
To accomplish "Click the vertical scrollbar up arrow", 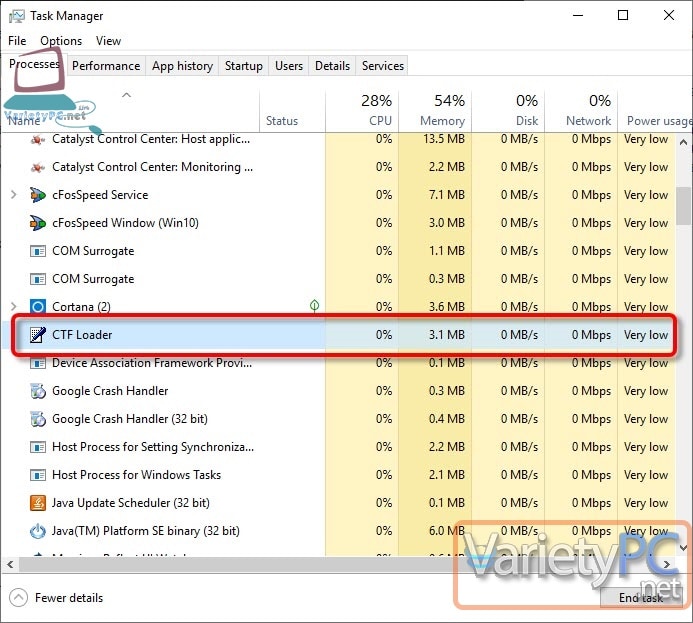I will [683, 142].
